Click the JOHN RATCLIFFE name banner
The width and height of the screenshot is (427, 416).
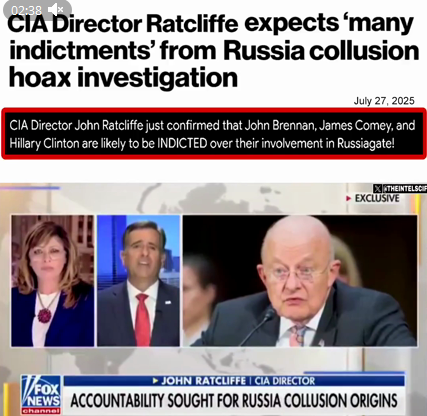coord(203,381)
